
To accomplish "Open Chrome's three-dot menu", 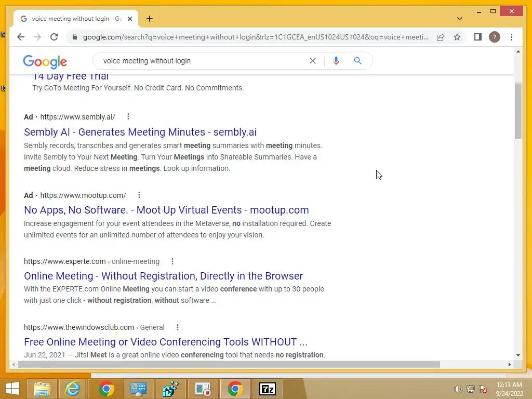I will pyautogui.click(x=511, y=37).
